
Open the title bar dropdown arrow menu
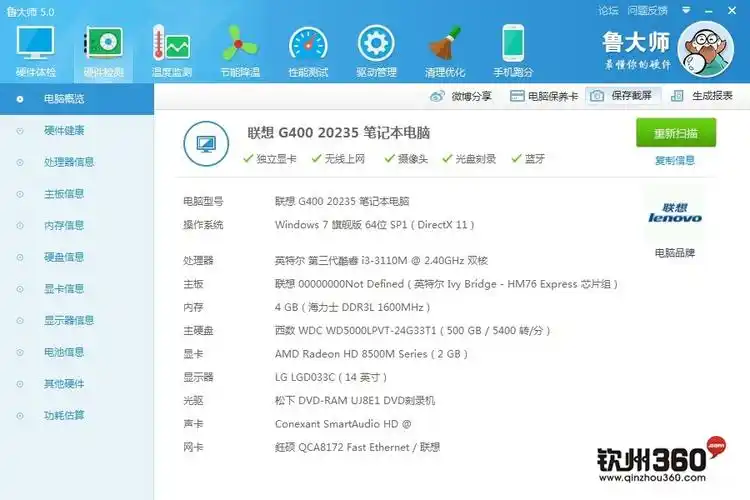pos(686,10)
